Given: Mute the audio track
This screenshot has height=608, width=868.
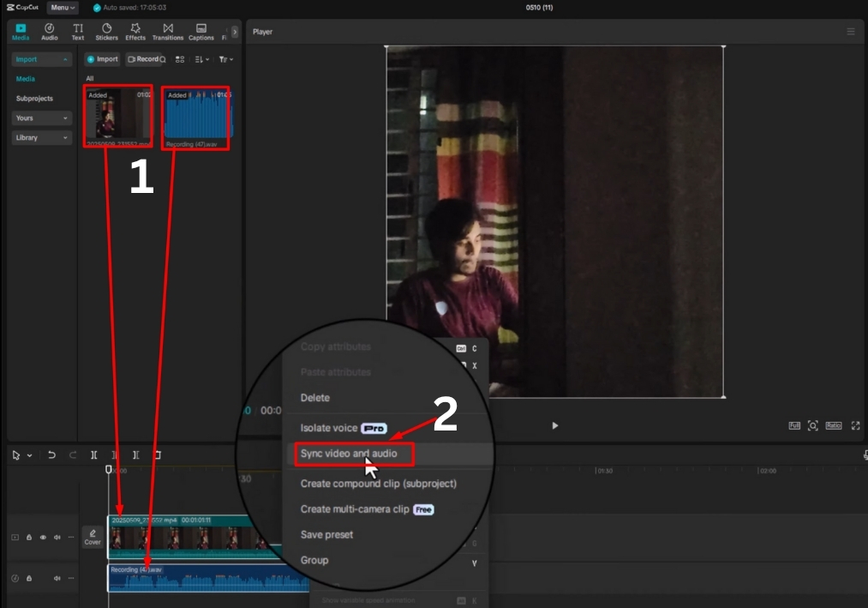Looking at the screenshot, I should tap(57, 578).
